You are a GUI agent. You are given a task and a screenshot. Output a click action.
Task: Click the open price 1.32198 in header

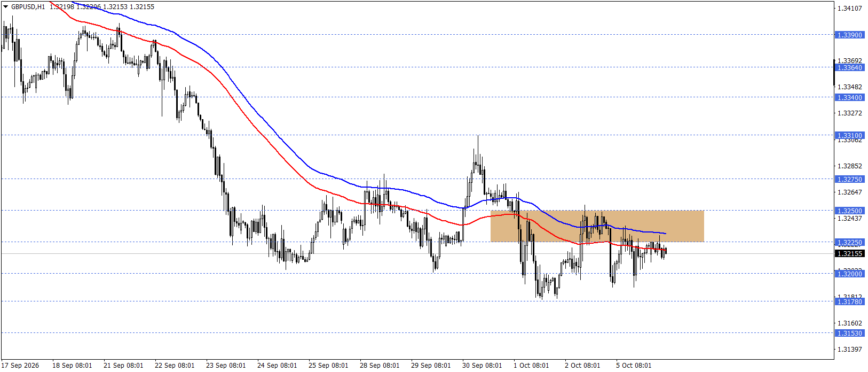tap(61, 7)
